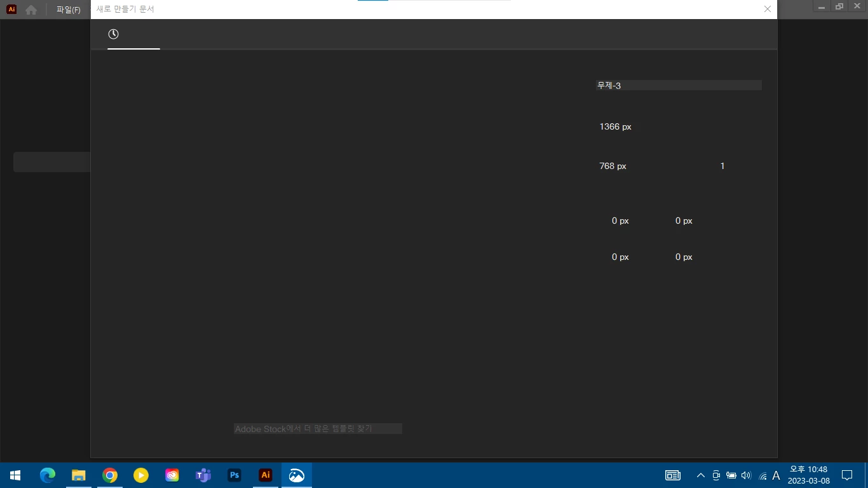868x488 pixels.
Task: Launch Microsoft Edge from the taskbar
Action: pyautogui.click(x=48, y=475)
